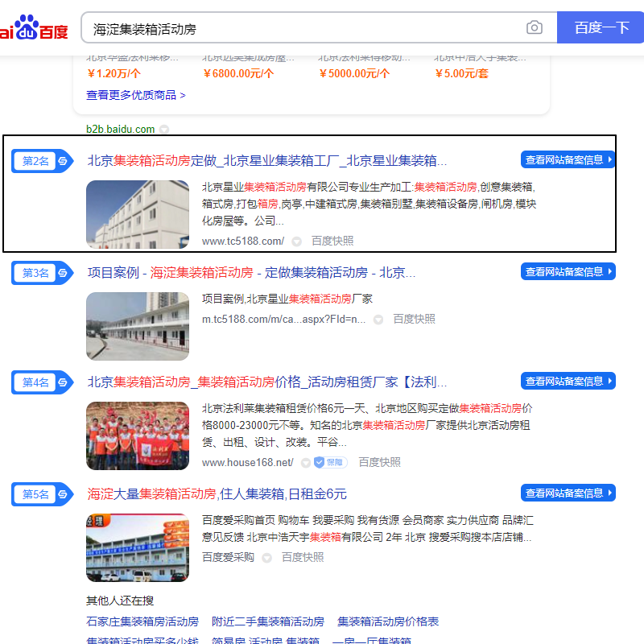This screenshot has height=644, width=644.
Task: Open 查看更多优质商品 link
Action: (135, 95)
